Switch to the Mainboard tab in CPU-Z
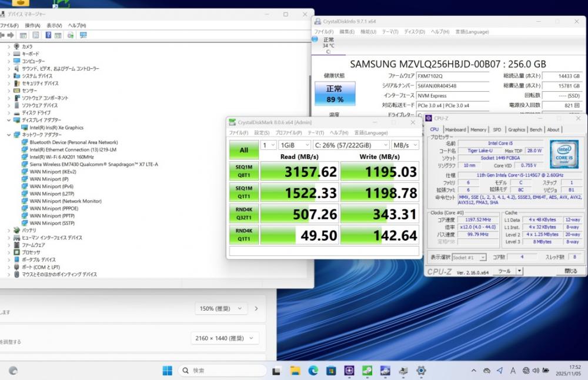 pos(455,129)
